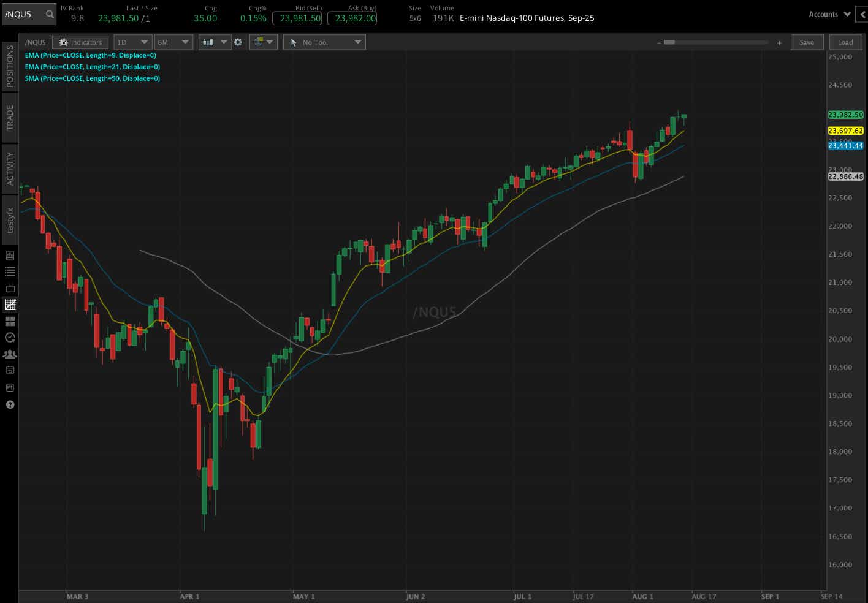Edit the EMA Length=9 study label

click(89, 55)
